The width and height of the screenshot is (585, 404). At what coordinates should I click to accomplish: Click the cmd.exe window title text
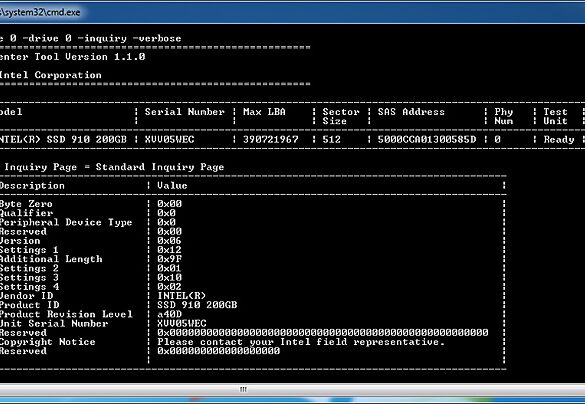[x=40, y=12]
